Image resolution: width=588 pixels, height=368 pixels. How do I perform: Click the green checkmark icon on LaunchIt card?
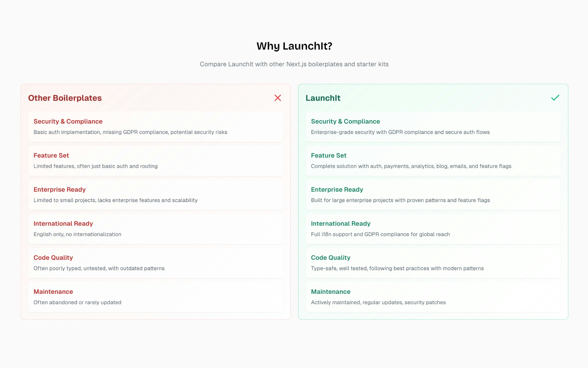coord(555,98)
